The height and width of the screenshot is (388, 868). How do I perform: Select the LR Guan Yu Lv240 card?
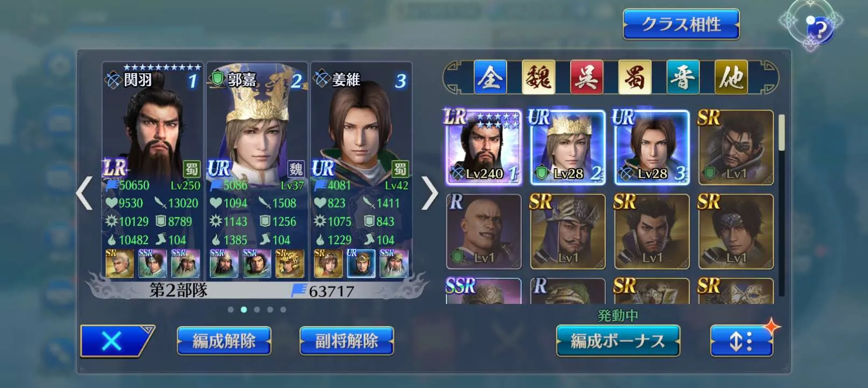click(484, 148)
